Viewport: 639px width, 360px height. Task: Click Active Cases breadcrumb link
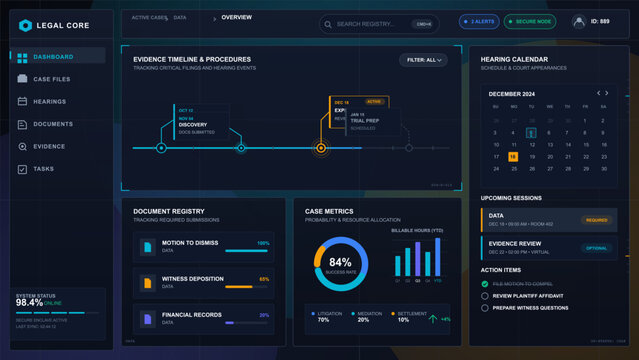click(149, 18)
